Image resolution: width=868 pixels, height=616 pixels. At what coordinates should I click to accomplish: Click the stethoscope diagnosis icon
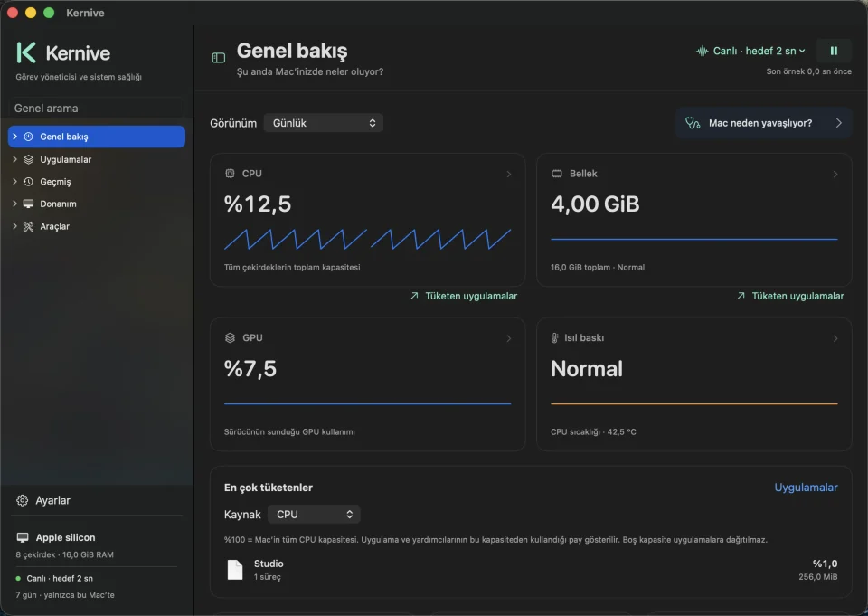coord(693,123)
